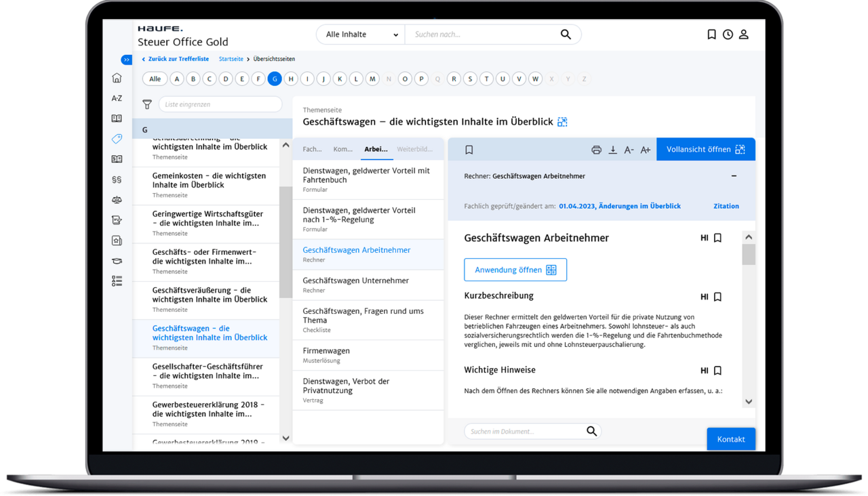Select letter filter D
This screenshot has width=868, height=496.
[x=226, y=79]
